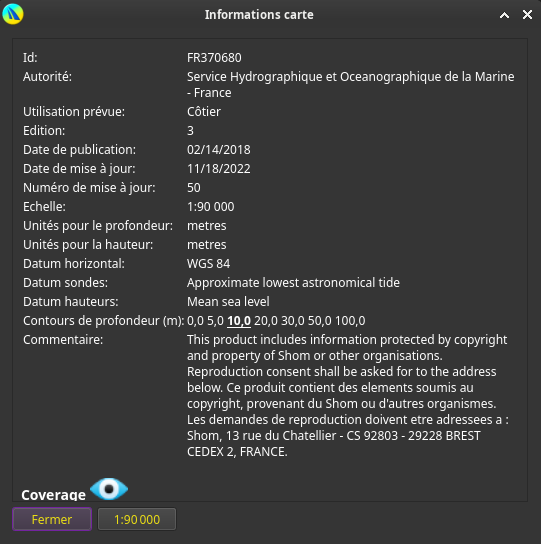Click the Fermer button
The height and width of the screenshot is (544, 541).
click(x=52, y=519)
